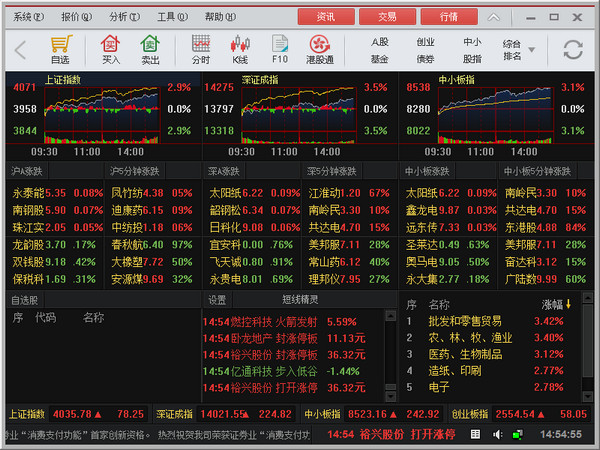Select 创业 board link in toolbar
The width and height of the screenshot is (600, 450).
point(426,42)
